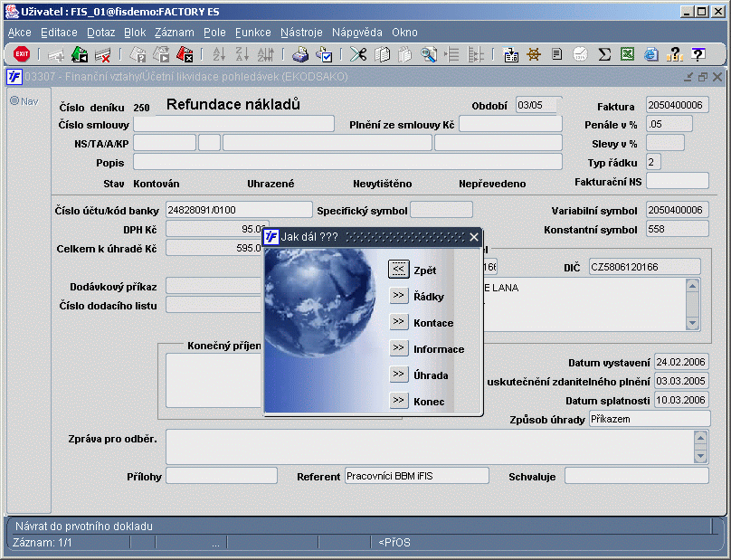Screen dimensions: 731x560
Task: Click the printer icon in toolbar
Action: coord(300,54)
